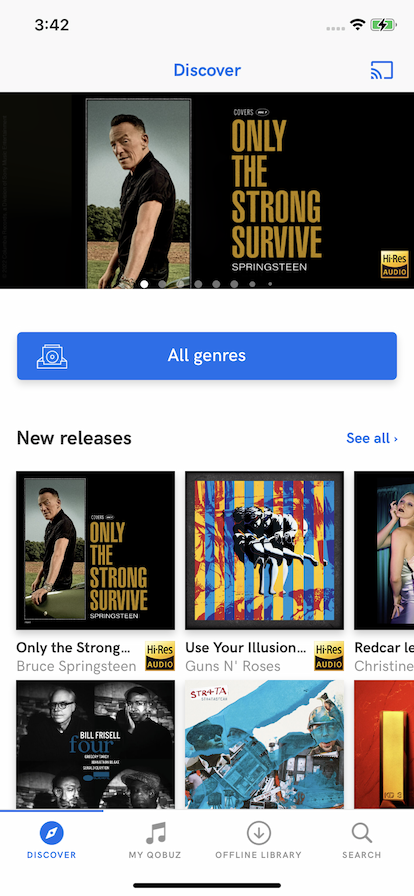Tap the Cast icon in header
Image resolution: width=414 pixels, height=896 pixels.
[x=381, y=70]
